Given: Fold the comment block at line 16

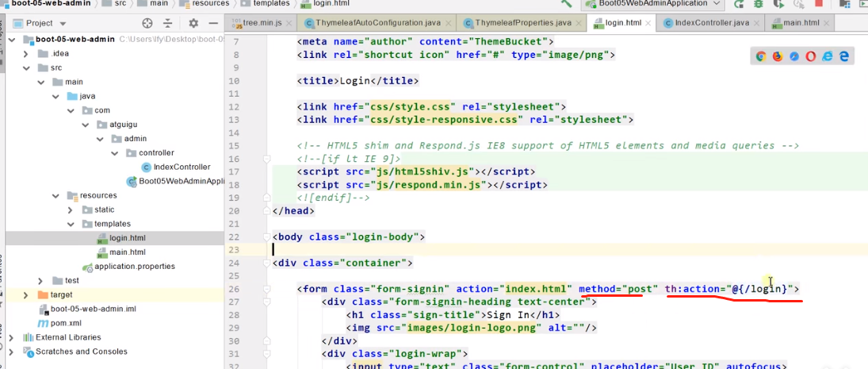Looking at the screenshot, I should click(266, 159).
